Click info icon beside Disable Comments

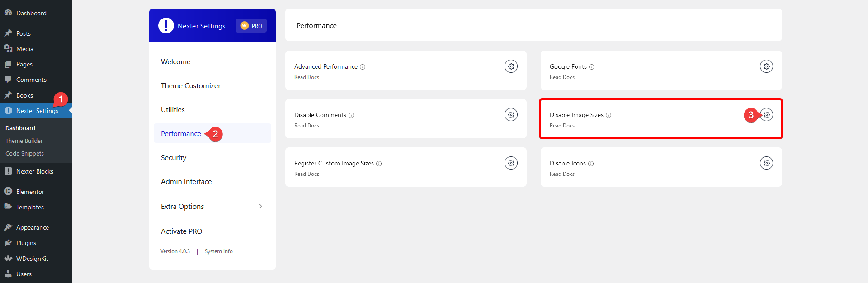[351, 115]
